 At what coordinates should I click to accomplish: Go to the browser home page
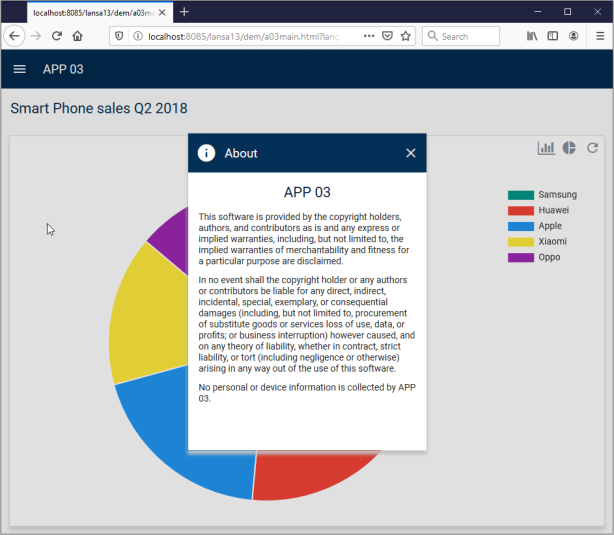[78, 35]
